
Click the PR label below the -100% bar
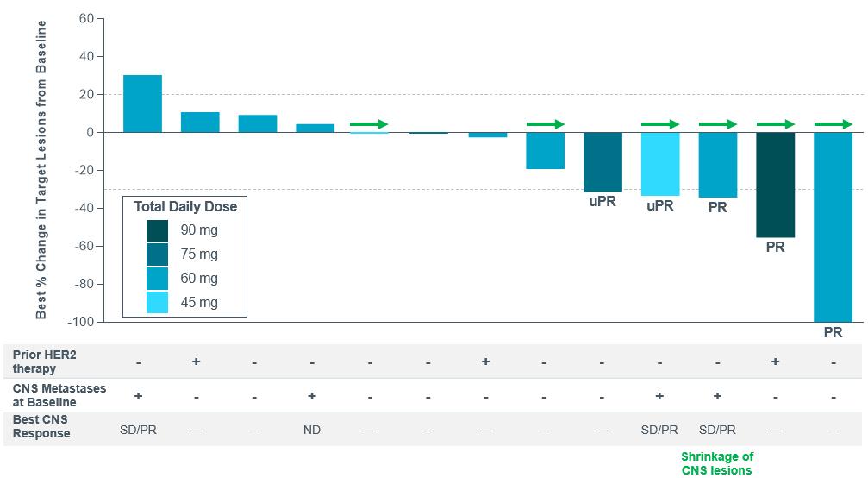[x=833, y=332]
